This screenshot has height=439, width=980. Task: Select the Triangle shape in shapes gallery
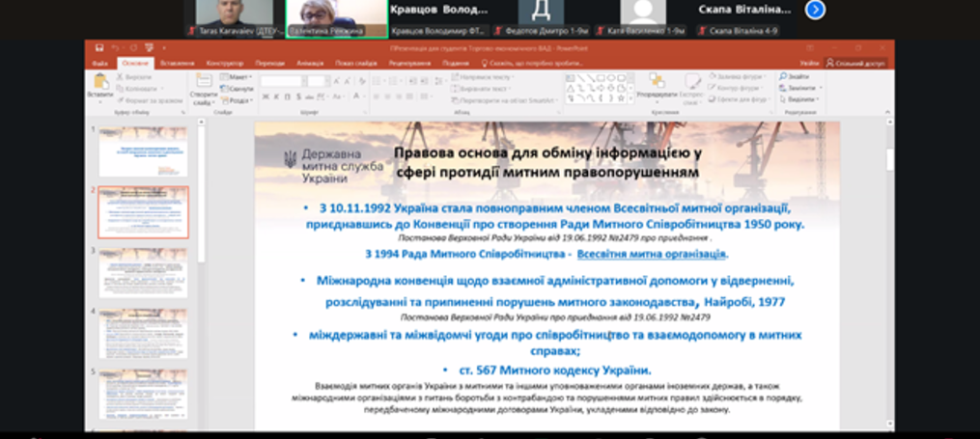pyautogui.click(x=571, y=88)
